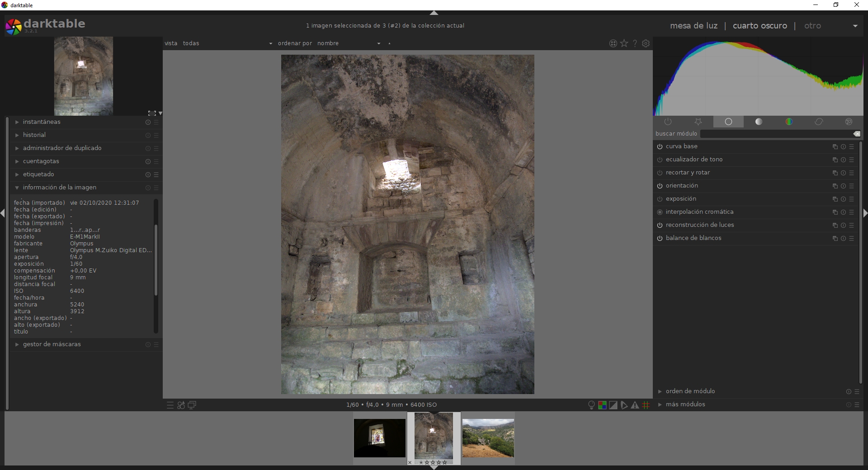This screenshot has width=868, height=470.
Task: Click the histogram display
Action: point(759,76)
